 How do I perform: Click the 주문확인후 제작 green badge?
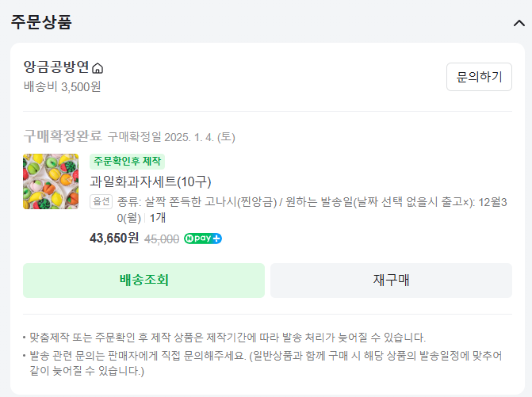127,161
